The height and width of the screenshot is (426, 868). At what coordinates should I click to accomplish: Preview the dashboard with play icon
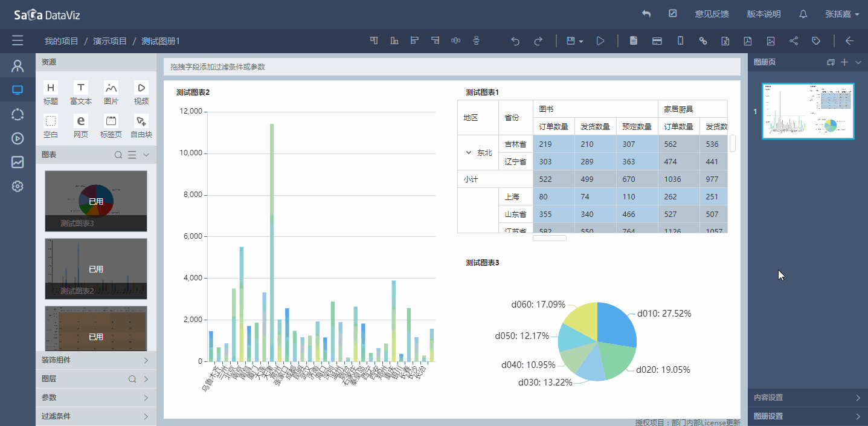[x=600, y=40]
